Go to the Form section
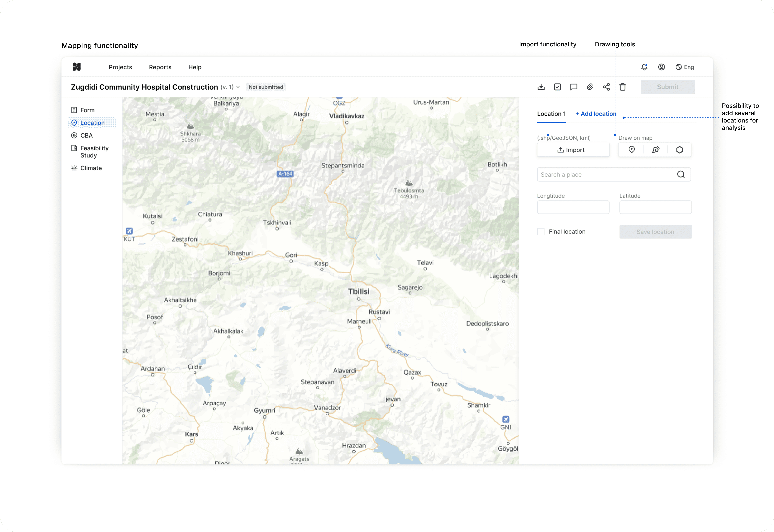The height and width of the screenshot is (532, 774). pyautogui.click(x=87, y=110)
